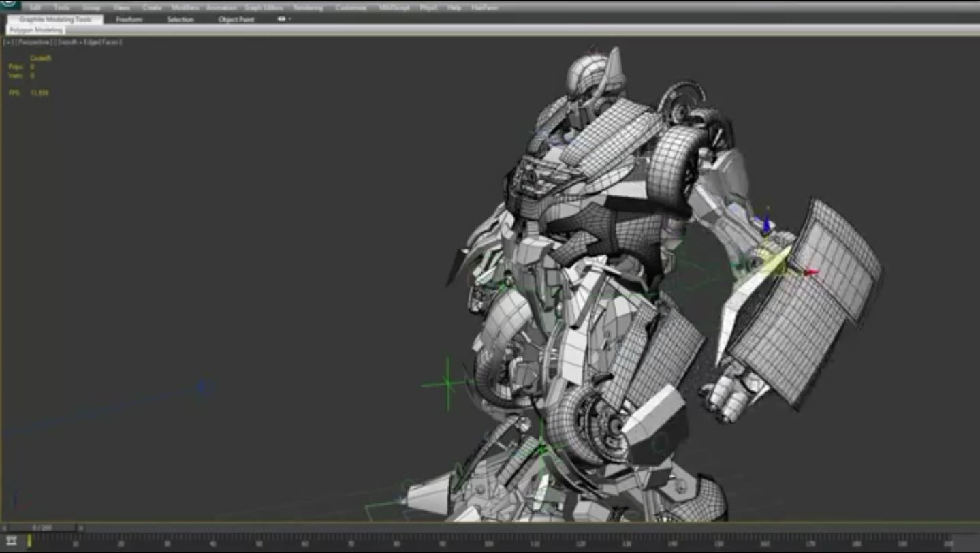The width and height of the screenshot is (980, 553).
Task: Open the Rendering menu
Action: coord(308,8)
